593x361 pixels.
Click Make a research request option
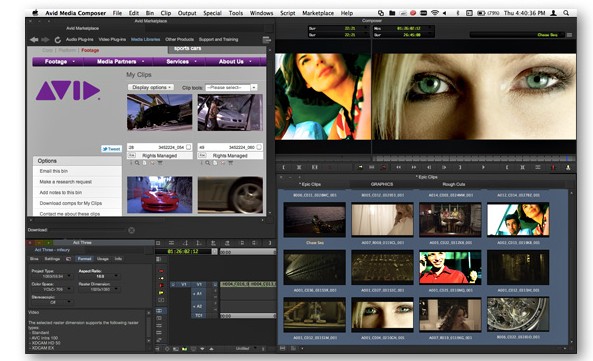65,182
